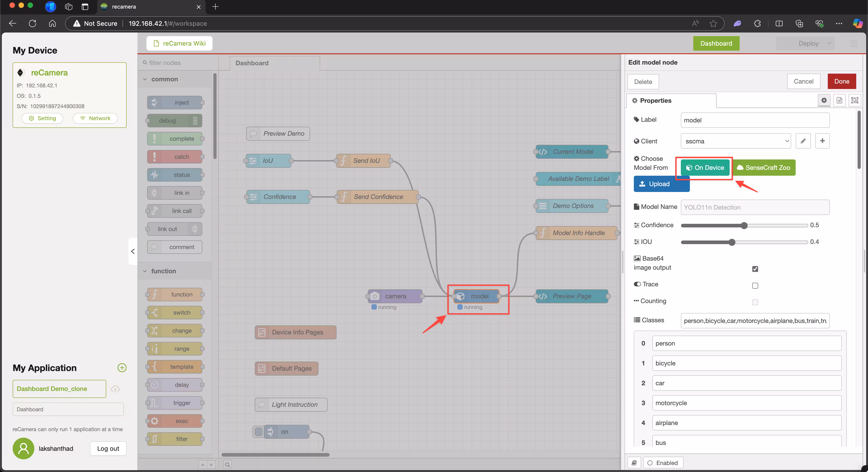Click the Confidence slider handle
The width and height of the screenshot is (868, 472).
click(x=744, y=226)
